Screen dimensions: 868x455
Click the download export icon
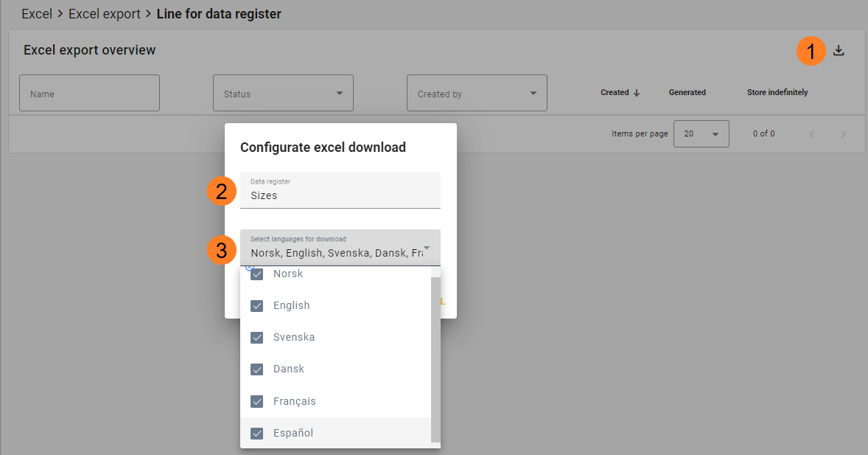838,51
